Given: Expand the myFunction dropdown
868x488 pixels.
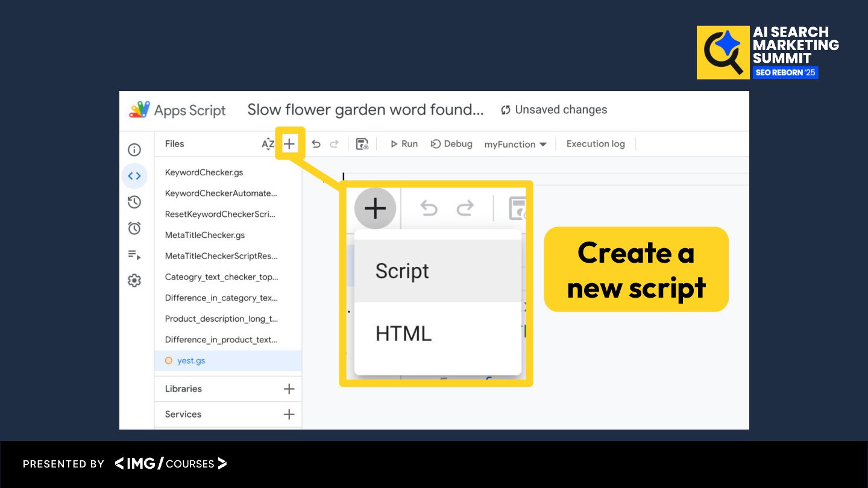Looking at the screenshot, I should click(515, 145).
